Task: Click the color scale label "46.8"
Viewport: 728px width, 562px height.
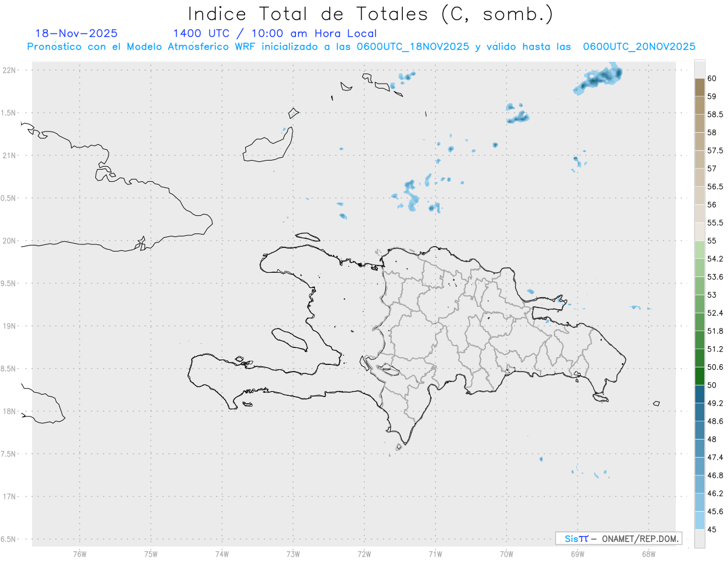Action: click(x=715, y=475)
